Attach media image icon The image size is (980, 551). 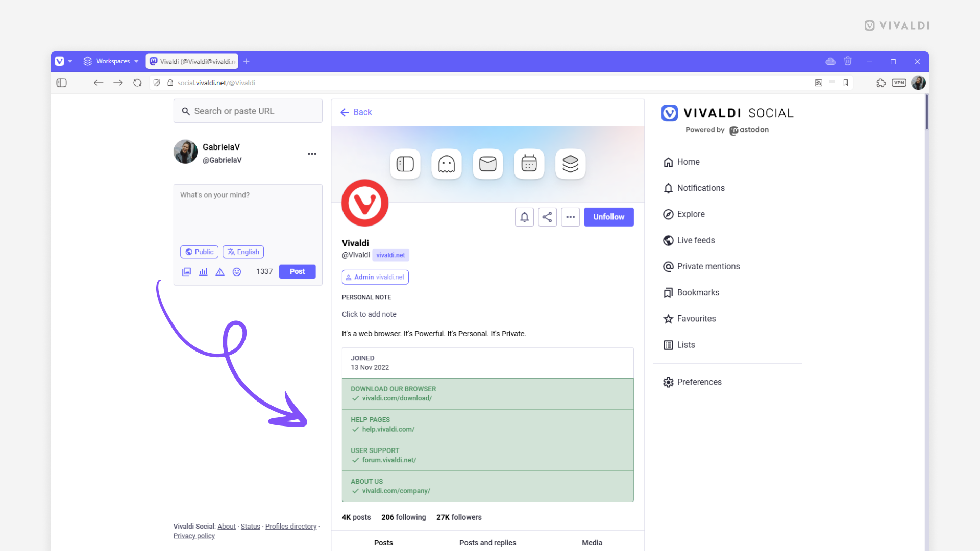(186, 272)
